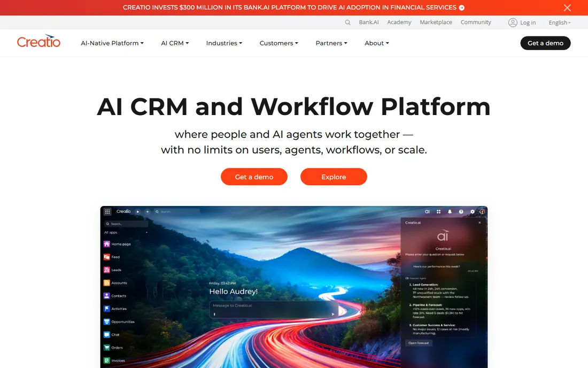This screenshot has width=588, height=368.
Task: Click the Hello Audrey! greeting text
Action: coord(233,292)
